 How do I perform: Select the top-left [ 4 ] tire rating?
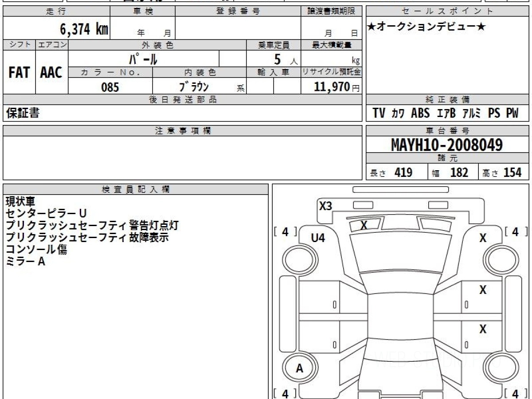pyautogui.click(x=285, y=231)
